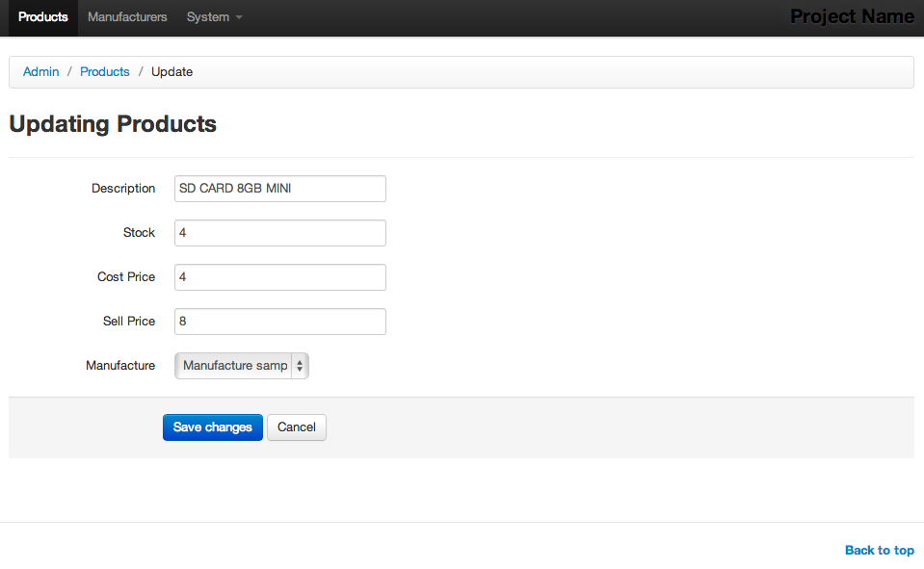924x569 pixels.
Task: Click the Manufacture select up-down arrows
Action: pos(300,366)
